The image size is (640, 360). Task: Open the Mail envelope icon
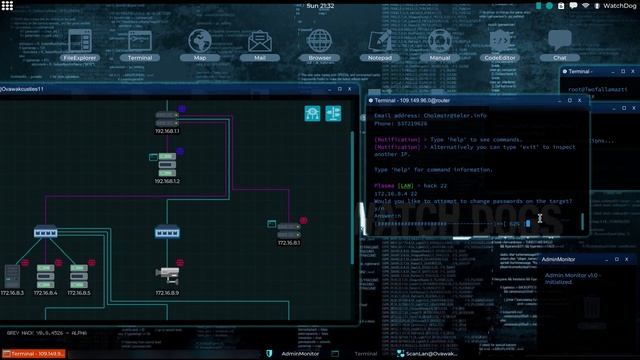pyautogui.click(x=260, y=45)
